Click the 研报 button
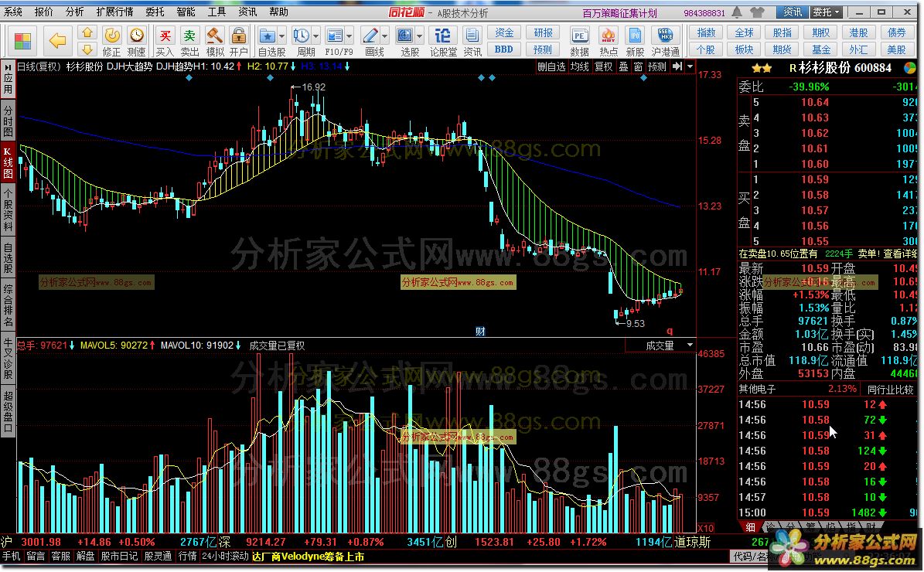 pos(543,33)
